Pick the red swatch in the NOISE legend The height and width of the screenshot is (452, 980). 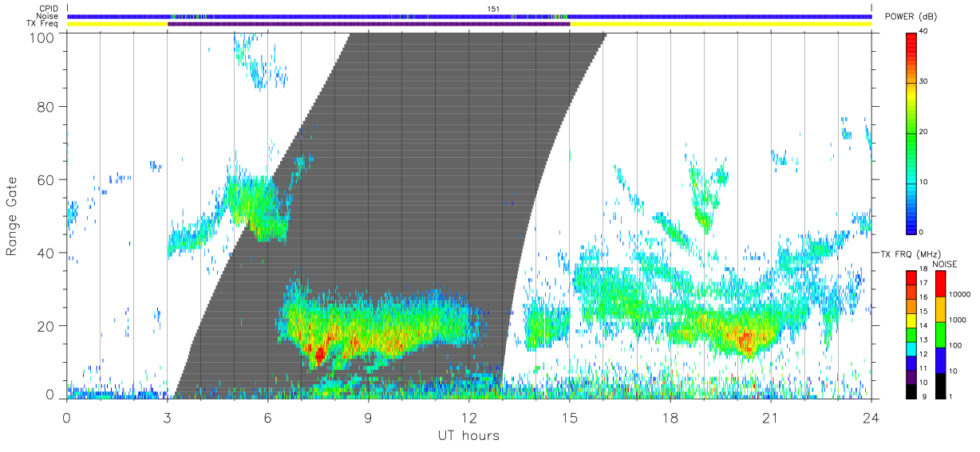click(940, 284)
